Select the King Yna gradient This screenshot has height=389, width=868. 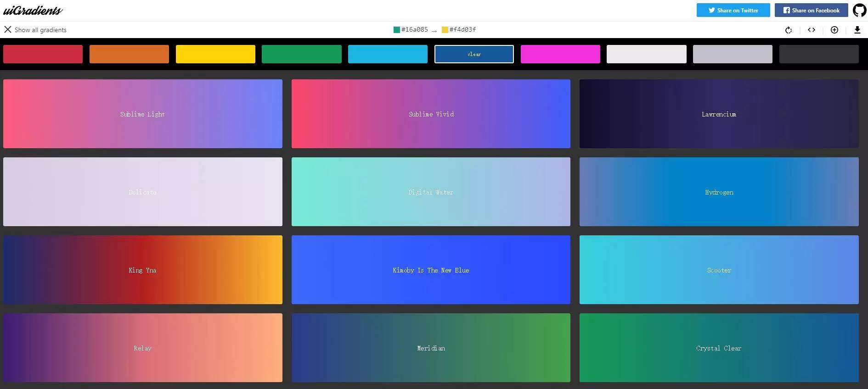(142, 270)
